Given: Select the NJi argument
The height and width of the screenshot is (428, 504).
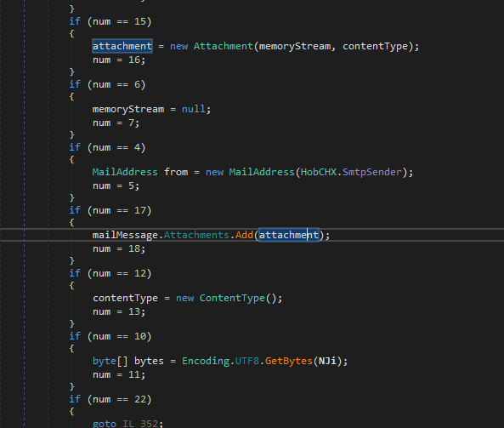Looking at the screenshot, I should (327, 362).
